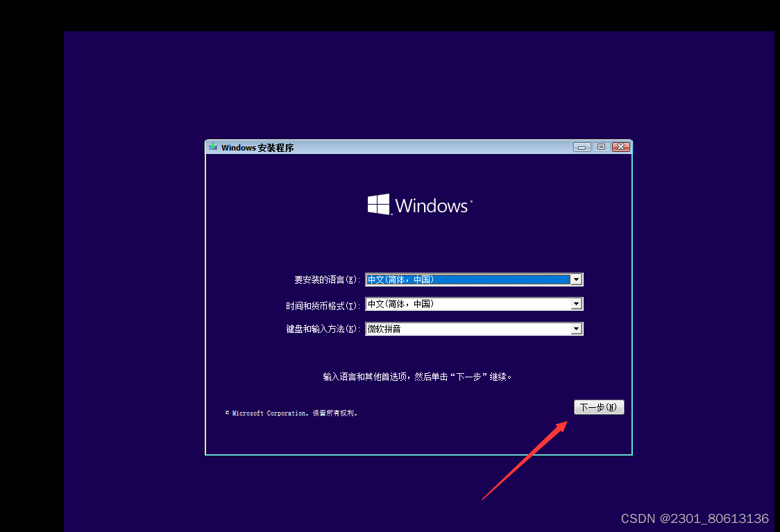Select the 要安装的语言 combo box field
This screenshot has height=532, width=780.
tap(474, 280)
